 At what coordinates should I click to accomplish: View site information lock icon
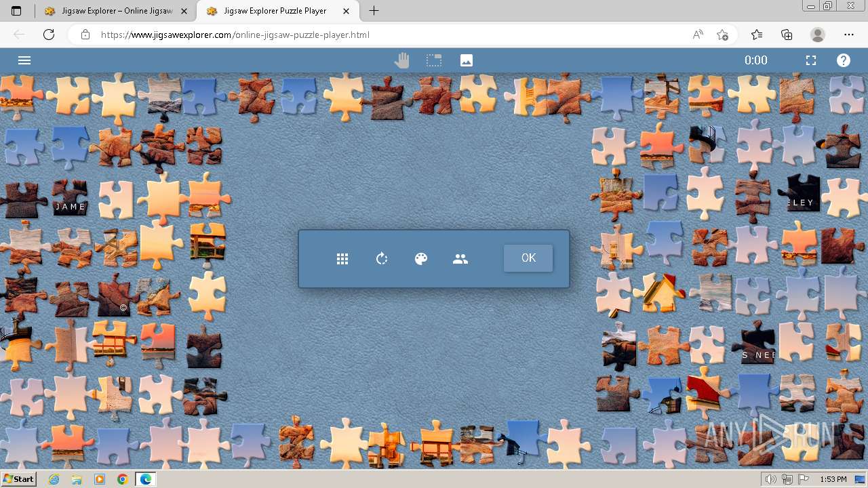[85, 35]
